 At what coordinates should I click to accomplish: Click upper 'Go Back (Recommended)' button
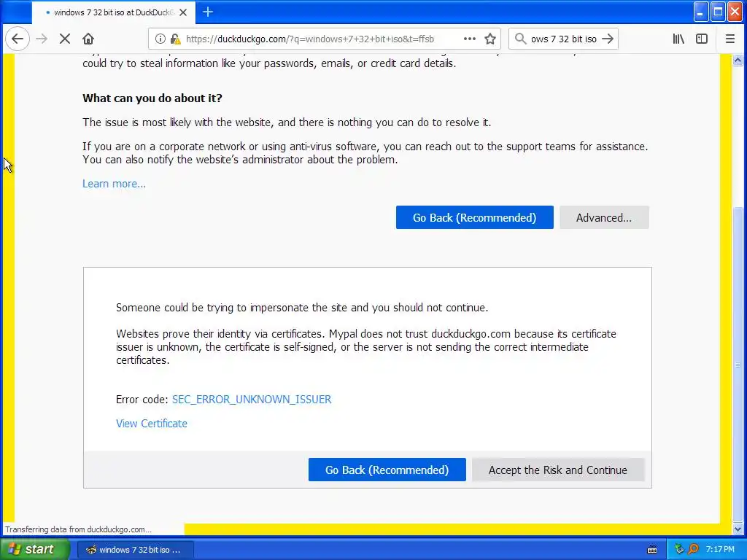pyautogui.click(x=474, y=217)
